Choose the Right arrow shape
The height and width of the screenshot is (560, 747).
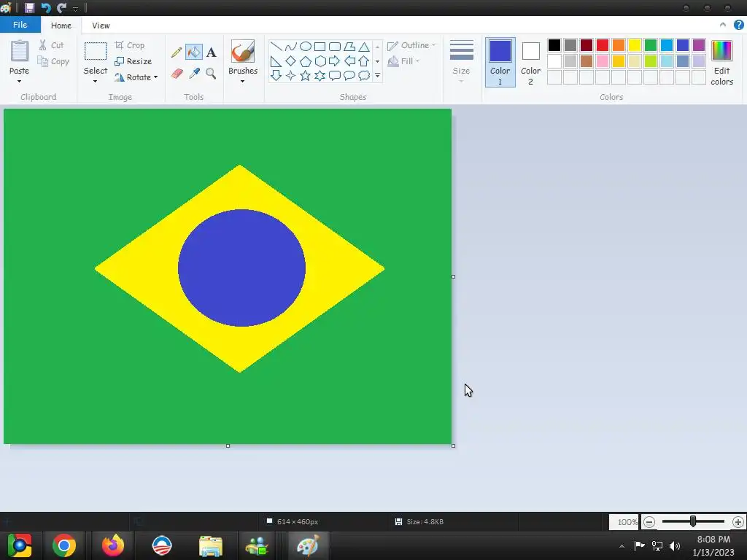point(335,61)
